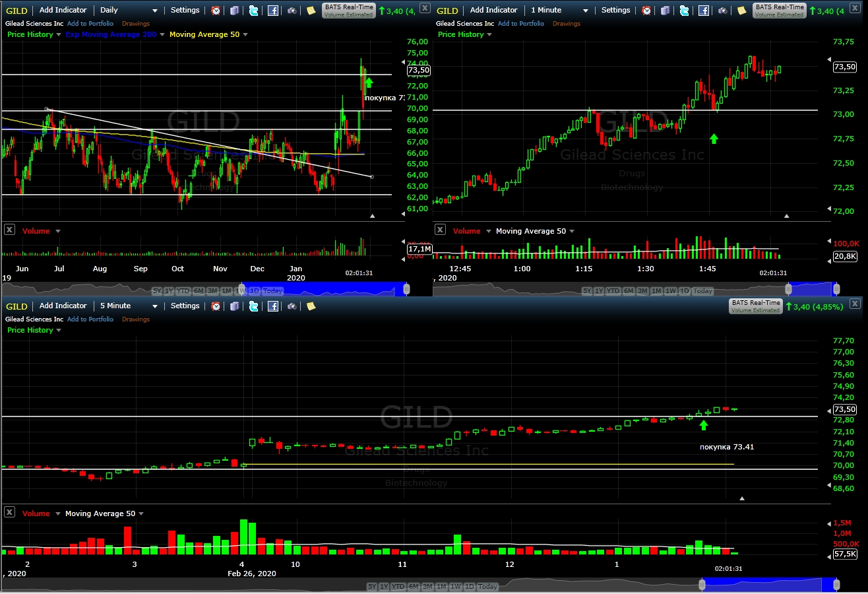Open price alert clock on Daily chart
Viewport: 868px width, 594px height.
(x=216, y=11)
